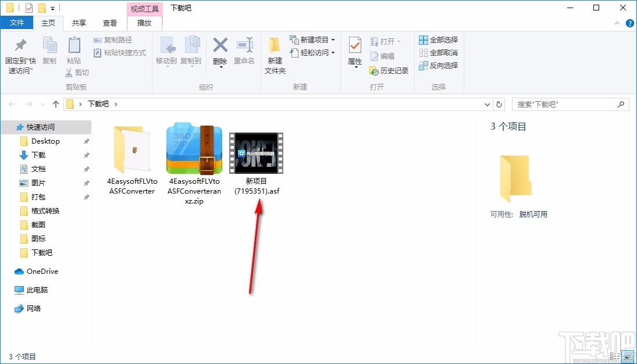The height and width of the screenshot is (364, 637).
Task: Expand the address bar history dropdown
Action: point(487,104)
